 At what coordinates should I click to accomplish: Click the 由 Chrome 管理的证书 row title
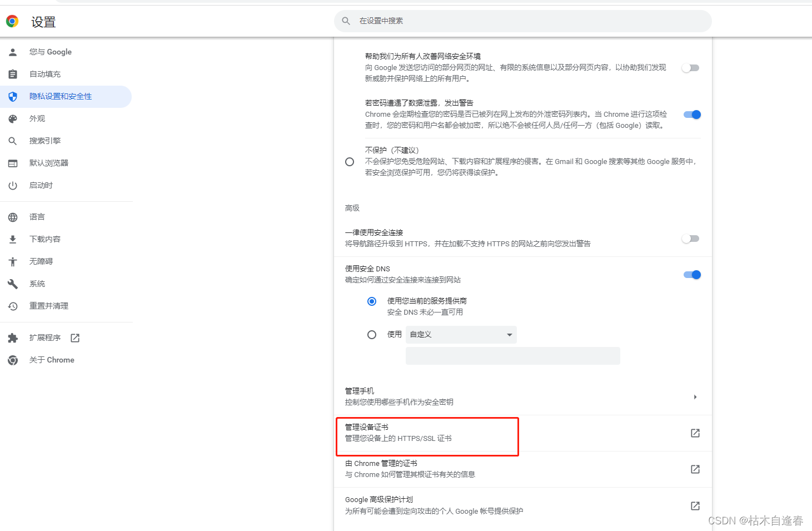point(381,463)
